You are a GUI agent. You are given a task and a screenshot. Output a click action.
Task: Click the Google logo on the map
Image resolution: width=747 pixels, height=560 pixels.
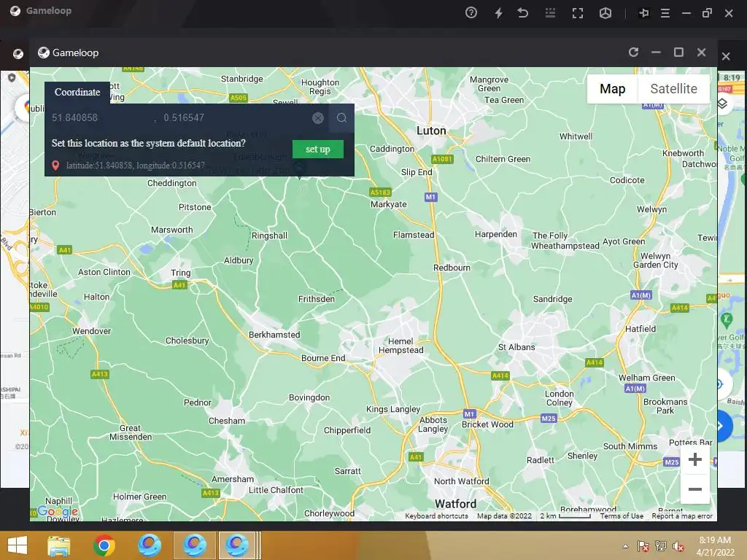click(x=58, y=512)
